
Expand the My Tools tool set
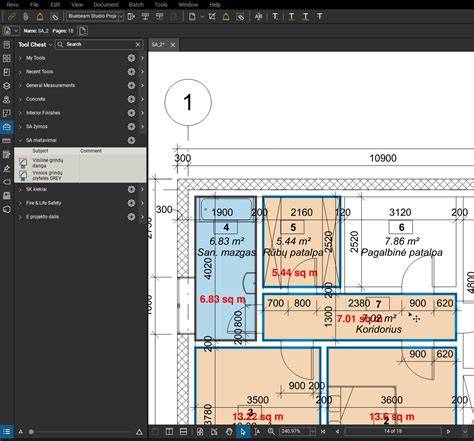coord(20,58)
